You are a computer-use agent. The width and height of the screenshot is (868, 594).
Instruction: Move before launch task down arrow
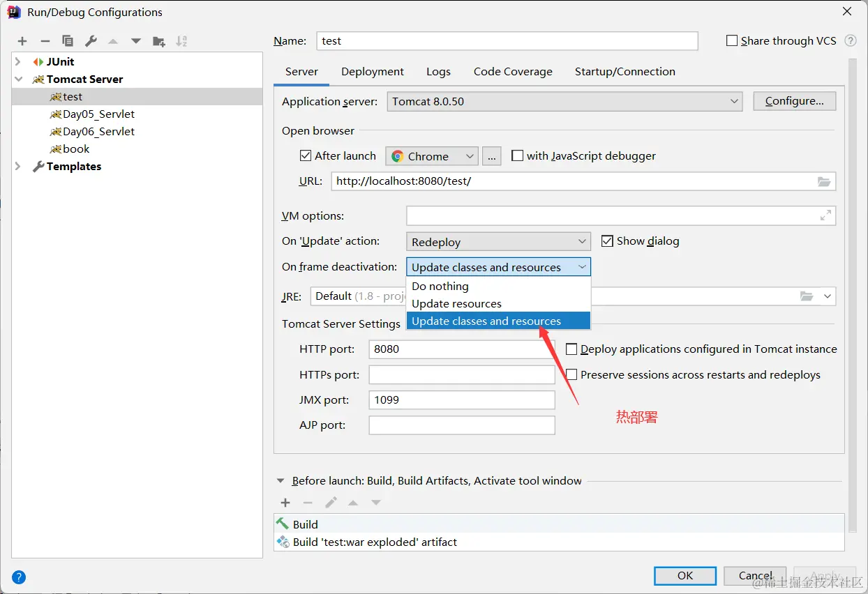tap(376, 503)
